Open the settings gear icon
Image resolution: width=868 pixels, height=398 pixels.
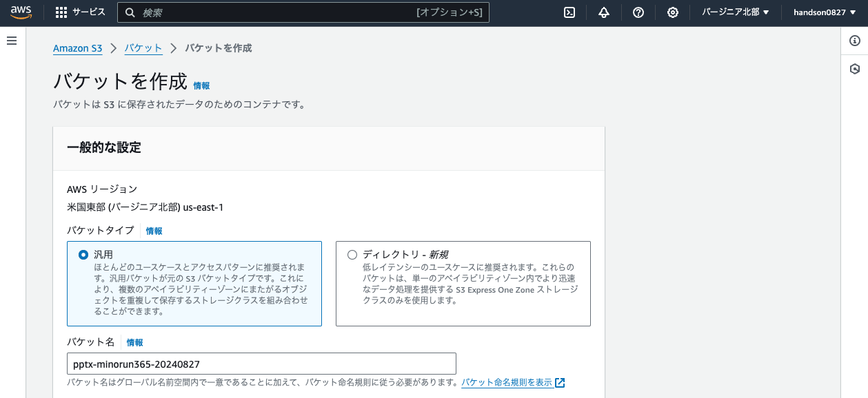pyautogui.click(x=673, y=12)
